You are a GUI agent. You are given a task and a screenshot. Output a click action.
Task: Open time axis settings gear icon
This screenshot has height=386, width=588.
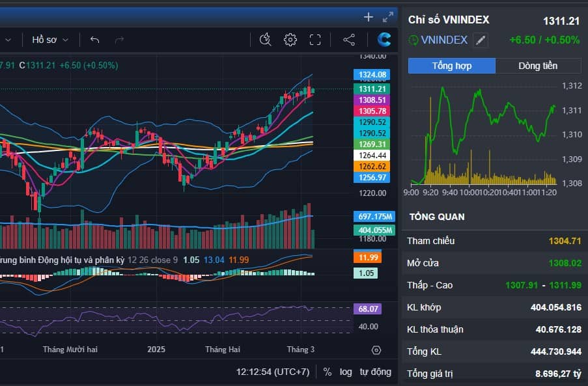376,350
